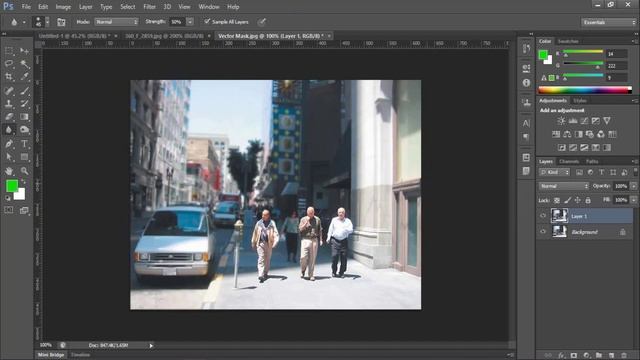Viewport: 640px width, 360px height.
Task: Click the G channel slider in Color panel
Action: coord(583,64)
